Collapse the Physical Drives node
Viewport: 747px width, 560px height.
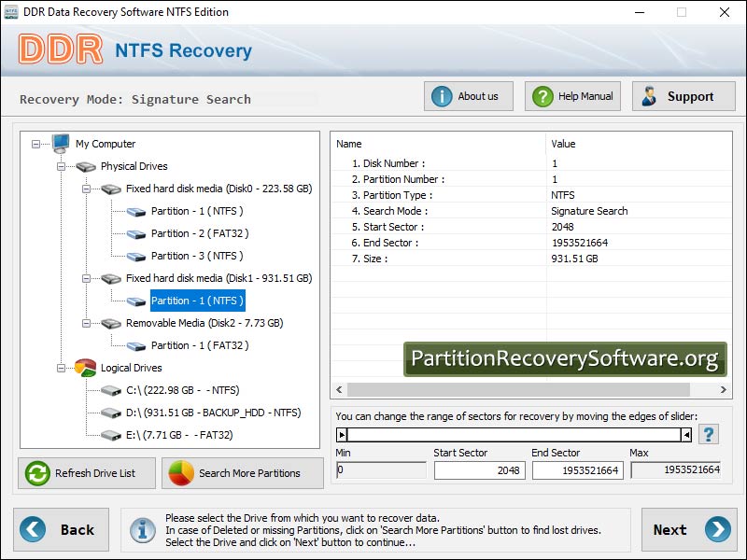click(61, 166)
